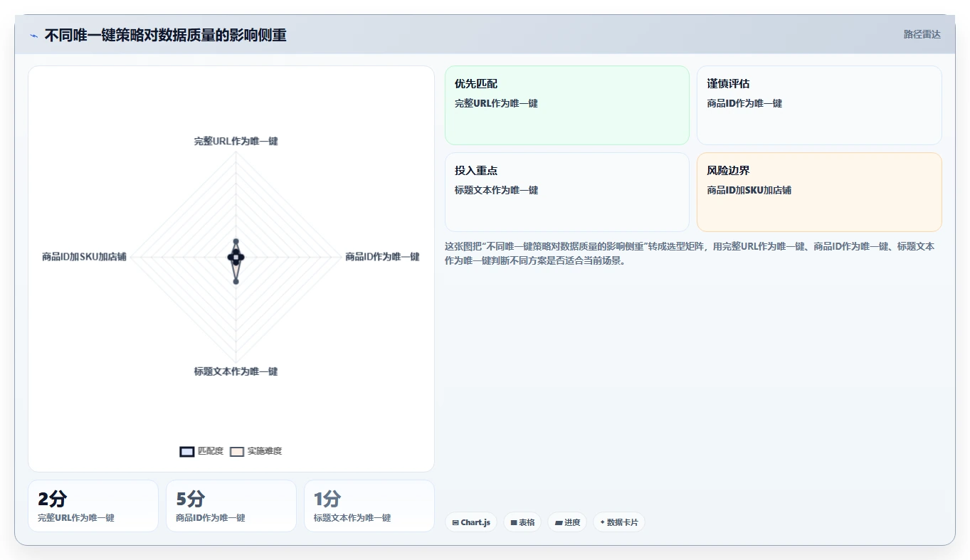Viewport: 970px width, 560px height.
Task: Select the Chart.js tag chip
Action: 471,522
